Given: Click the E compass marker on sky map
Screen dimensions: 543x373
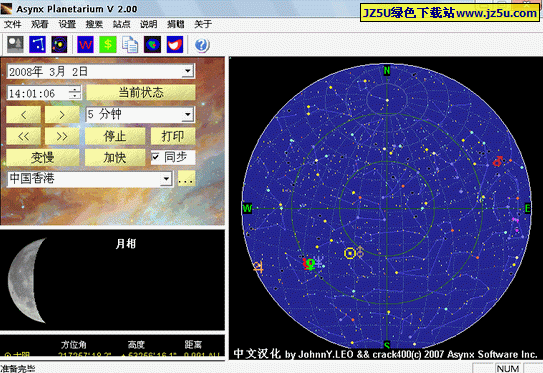Looking at the screenshot, I should 527,208.
